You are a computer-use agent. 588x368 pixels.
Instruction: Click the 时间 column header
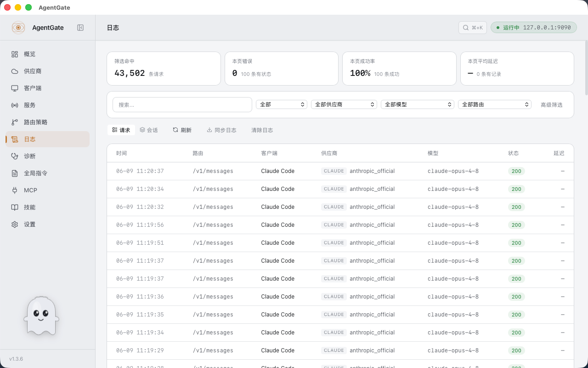tap(121, 153)
